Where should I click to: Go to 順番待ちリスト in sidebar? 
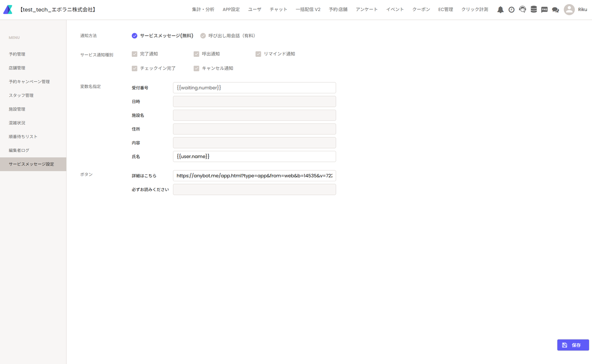coord(23,137)
